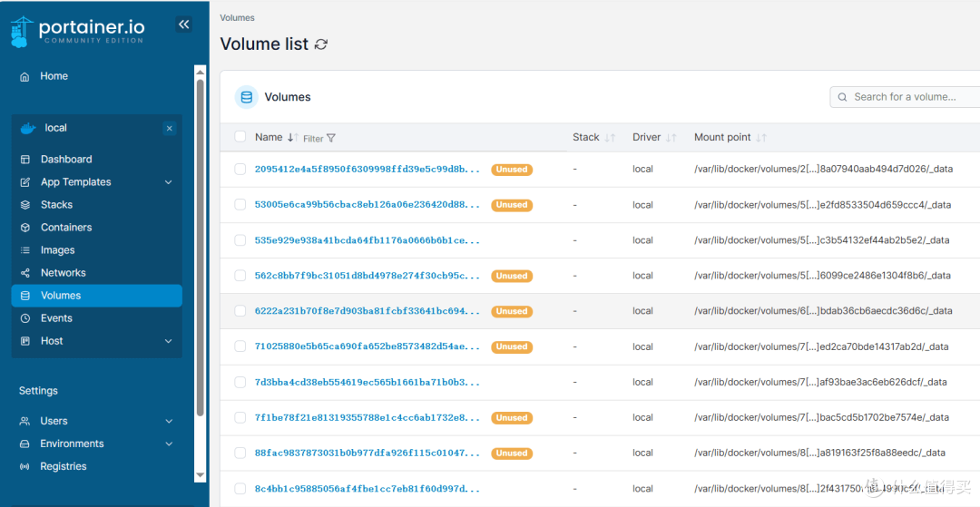Click the Portainer.io logo
The width and height of the screenshot is (980, 507).
point(77,32)
